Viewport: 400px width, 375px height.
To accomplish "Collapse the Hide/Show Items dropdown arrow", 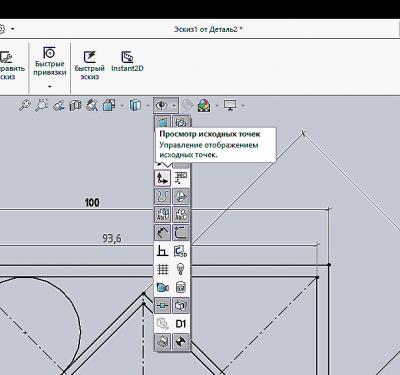I will (x=174, y=106).
